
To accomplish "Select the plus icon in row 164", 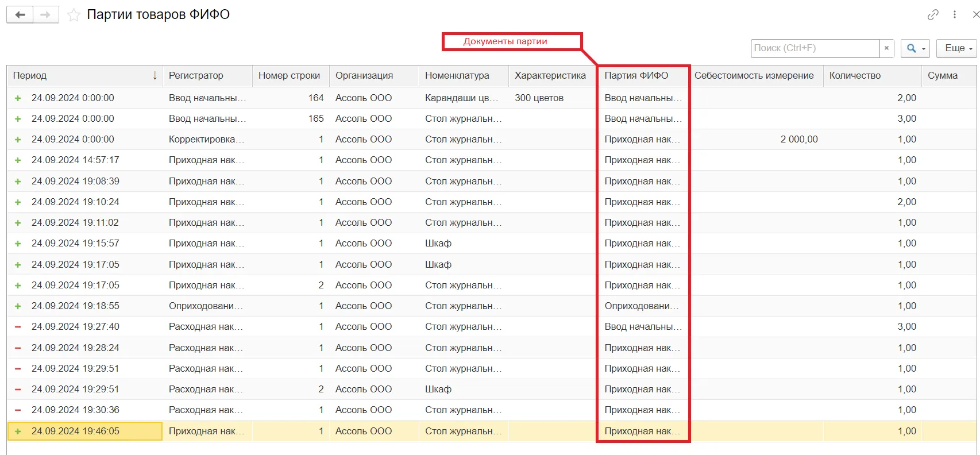I will point(18,98).
